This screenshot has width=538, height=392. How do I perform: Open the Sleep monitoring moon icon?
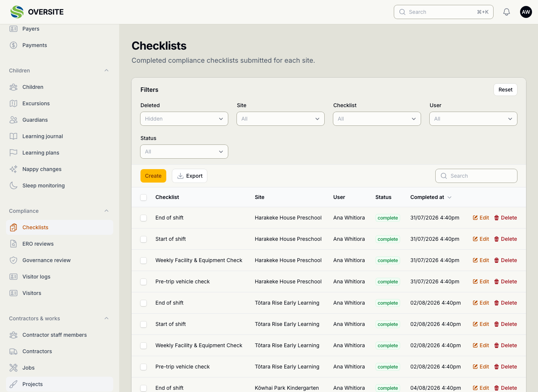tap(13, 186)
